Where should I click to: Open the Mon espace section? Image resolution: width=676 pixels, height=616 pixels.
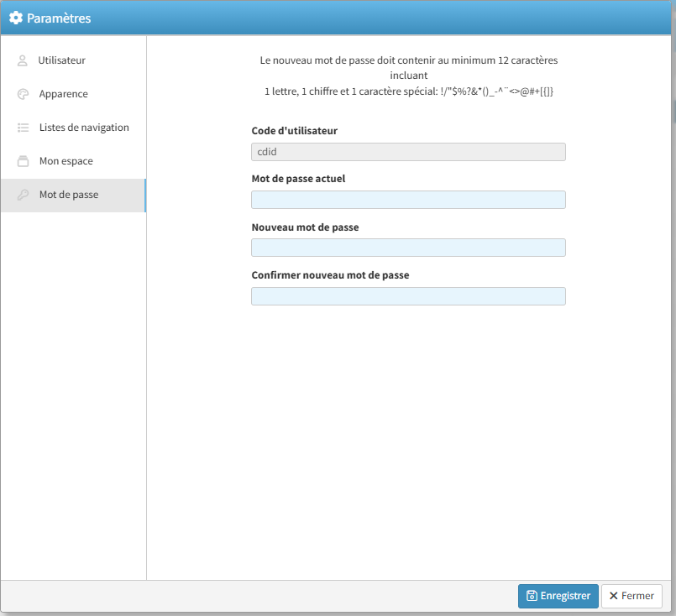pos(66,161)
